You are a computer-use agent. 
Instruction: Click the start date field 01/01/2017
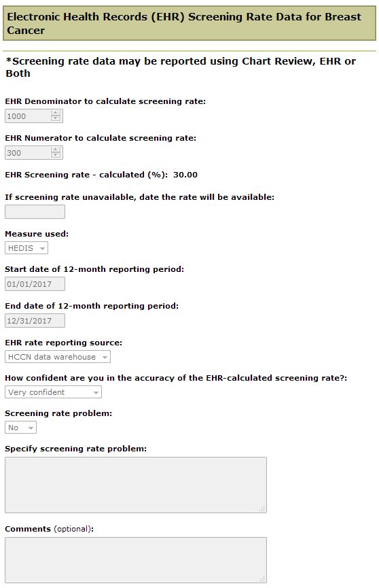[x=35, y=284]
